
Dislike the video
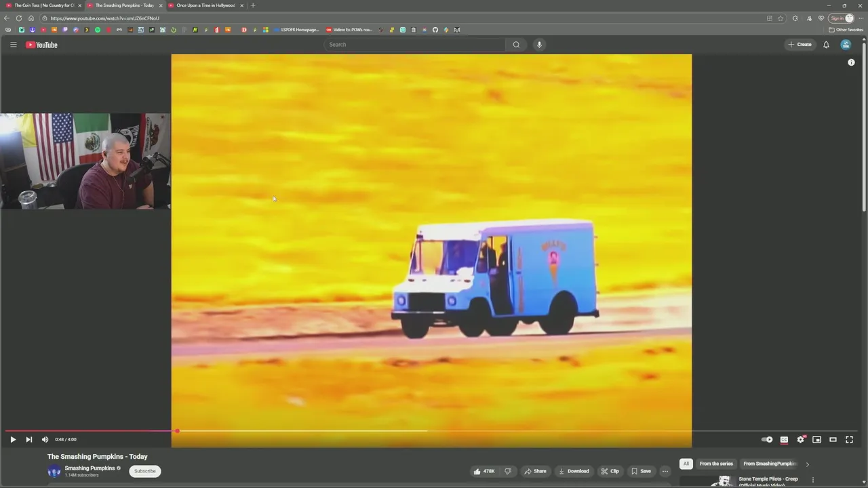coord(508,471)
